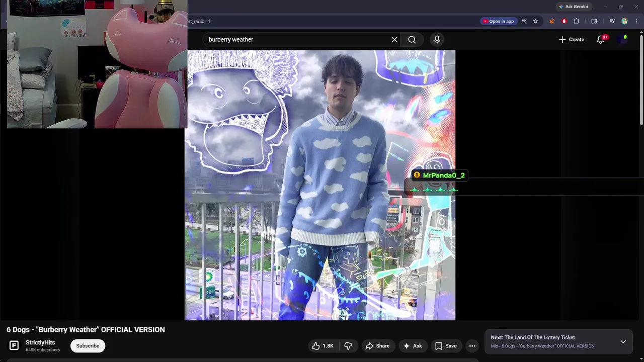Bookmark this page with the star
Screen dimensions: 644x362
click(x=535, y=21)
